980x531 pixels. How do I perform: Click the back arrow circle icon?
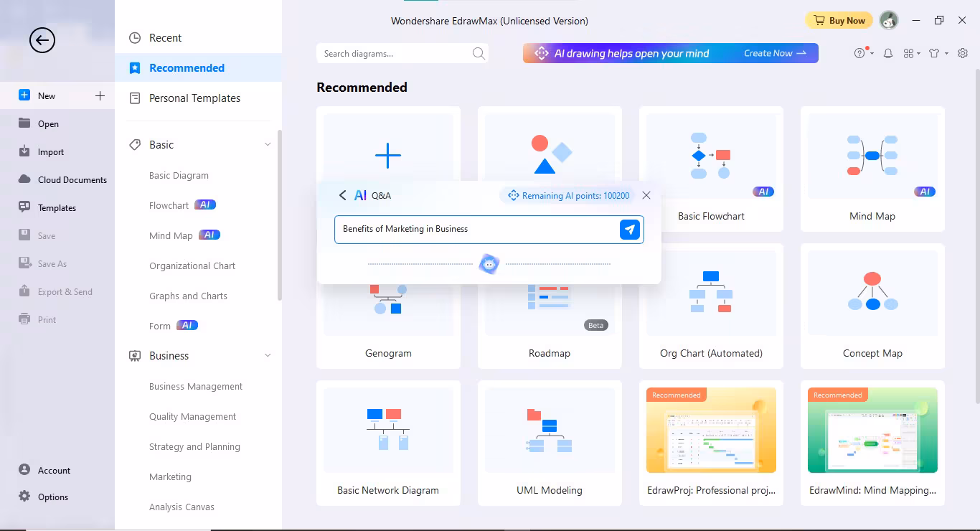click(42, 40)
